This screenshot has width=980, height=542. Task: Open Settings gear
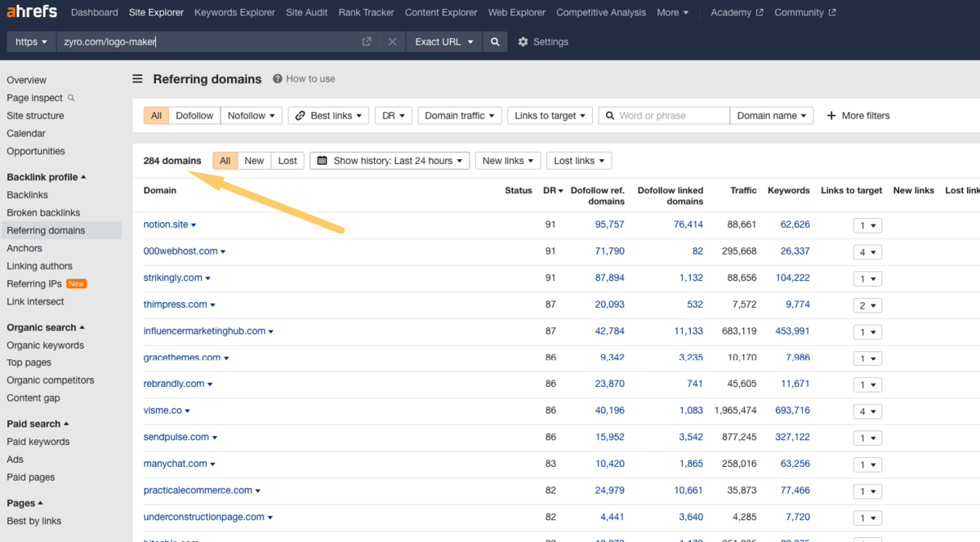click(523, 42)
